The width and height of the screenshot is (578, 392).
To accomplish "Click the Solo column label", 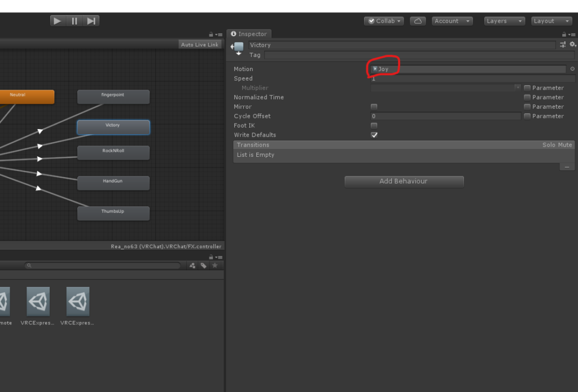I will pos(549,145).
